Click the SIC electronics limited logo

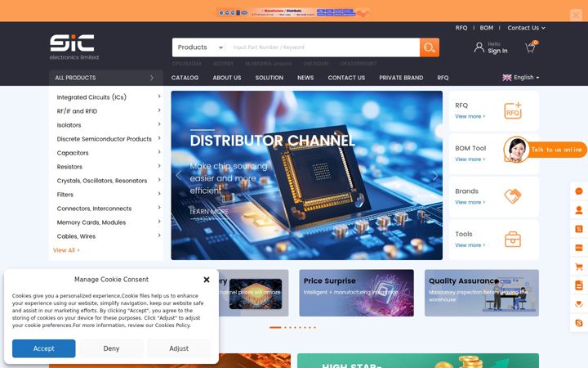click(73, 47)
